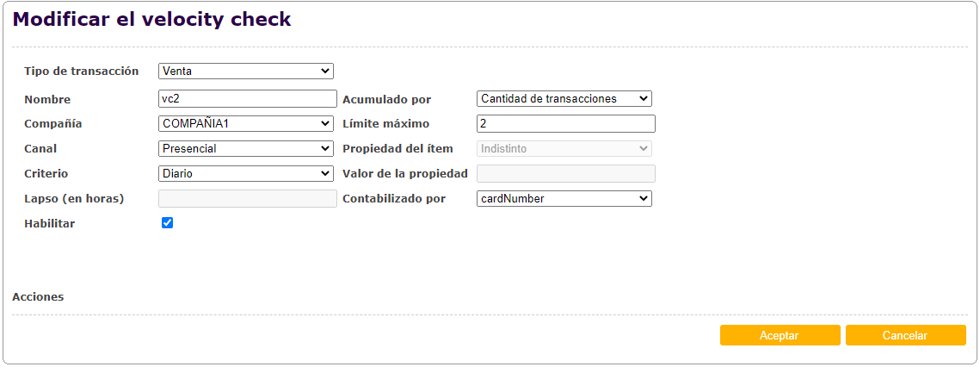
Task: Open the Canal dropdown showing Presencial
Action: 246,148
